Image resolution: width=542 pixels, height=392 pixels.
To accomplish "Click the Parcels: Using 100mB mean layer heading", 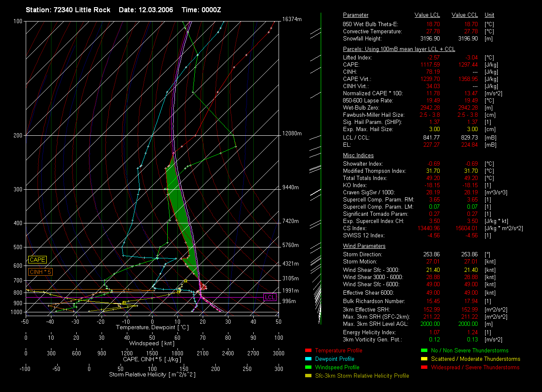I will (399, 49).
